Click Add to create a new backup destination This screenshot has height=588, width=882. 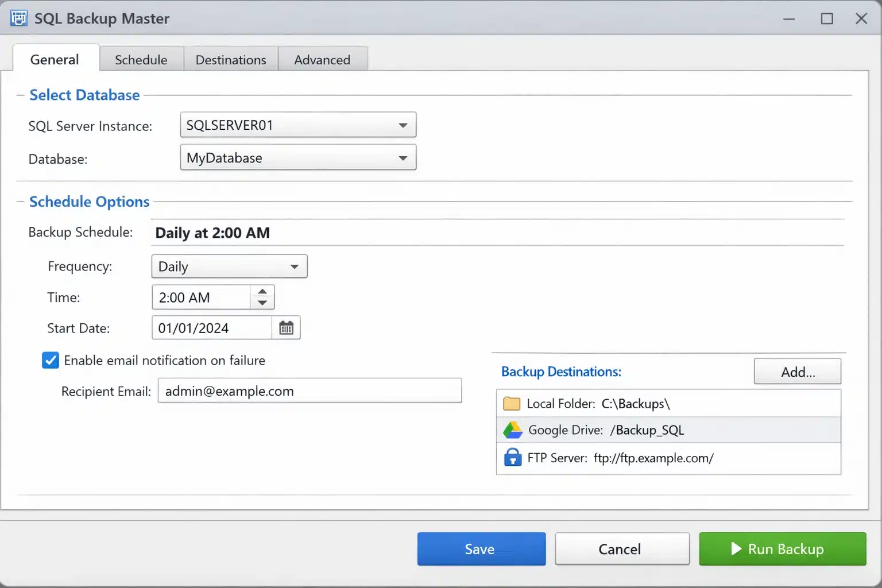click(x=797, y=371)
